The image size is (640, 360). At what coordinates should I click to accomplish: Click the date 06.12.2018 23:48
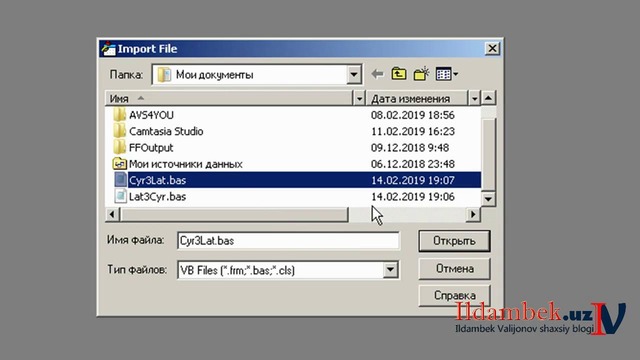413,164
